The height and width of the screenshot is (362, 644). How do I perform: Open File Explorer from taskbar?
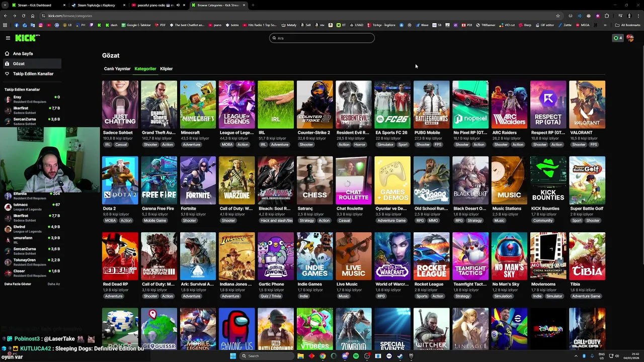click(x=300, y=356)
